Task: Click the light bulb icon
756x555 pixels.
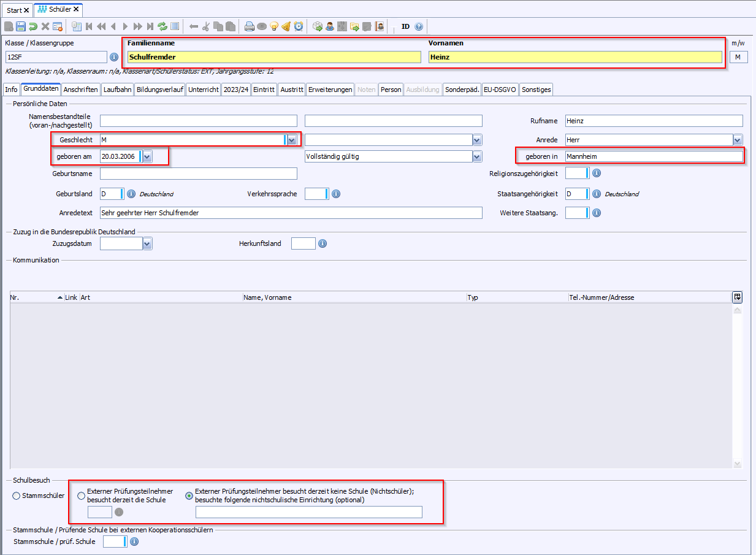Action: tap(274, 26)
